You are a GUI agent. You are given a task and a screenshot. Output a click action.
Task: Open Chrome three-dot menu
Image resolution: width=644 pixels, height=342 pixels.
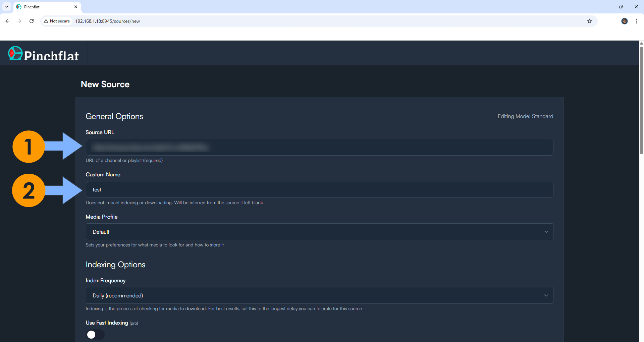[x=637, y=21]
